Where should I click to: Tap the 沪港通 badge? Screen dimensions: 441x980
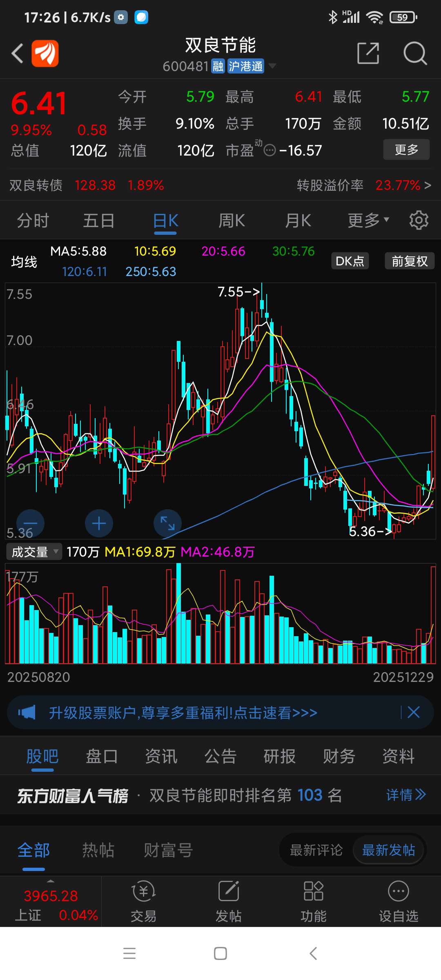pos(245,66)
